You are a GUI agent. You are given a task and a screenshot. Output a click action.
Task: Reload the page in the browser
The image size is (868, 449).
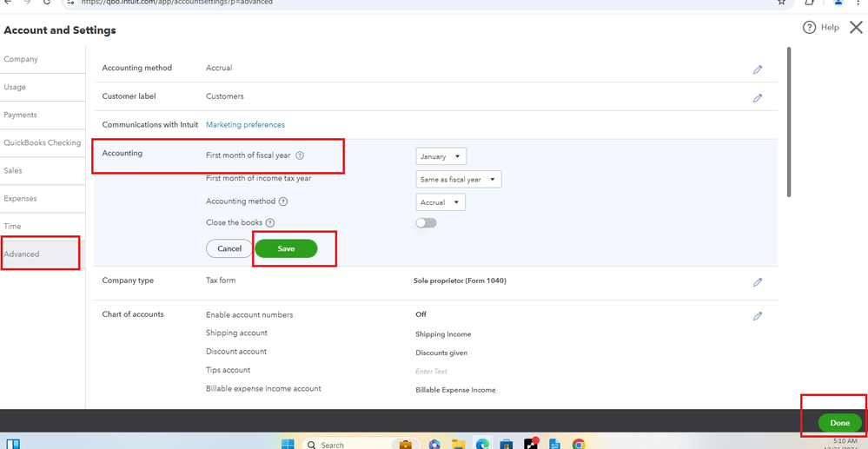point(47,2)
